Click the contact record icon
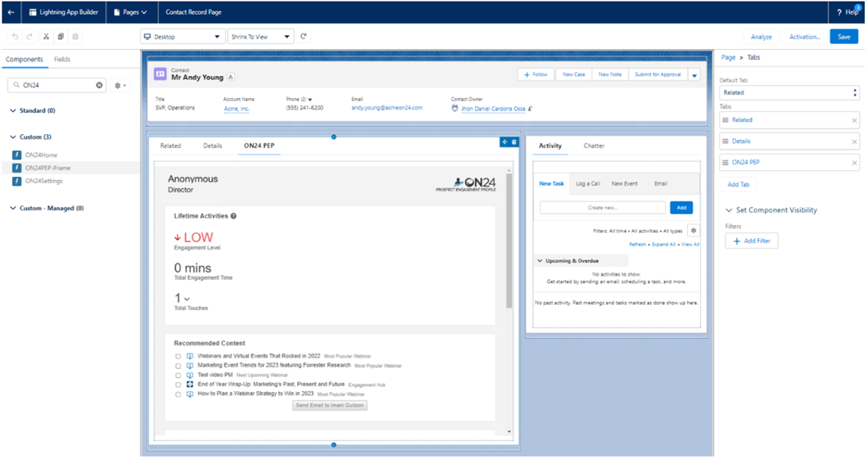 coord(160,74)
